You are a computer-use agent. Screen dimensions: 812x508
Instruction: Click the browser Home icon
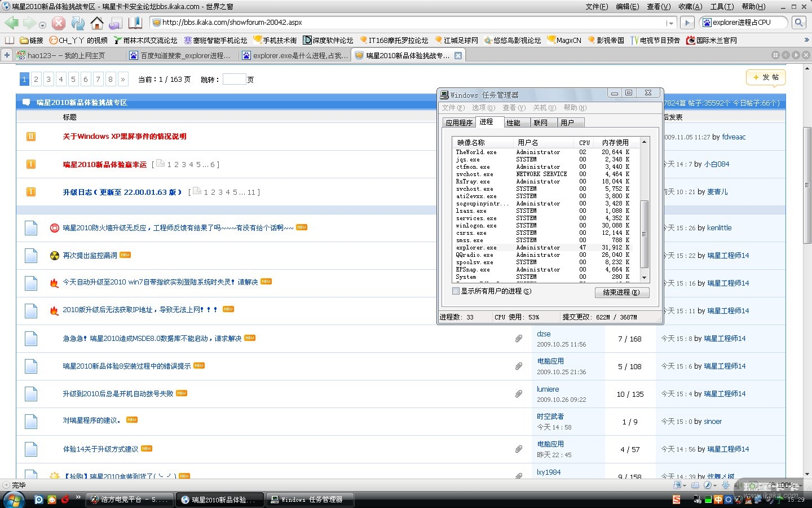point(97,23)
